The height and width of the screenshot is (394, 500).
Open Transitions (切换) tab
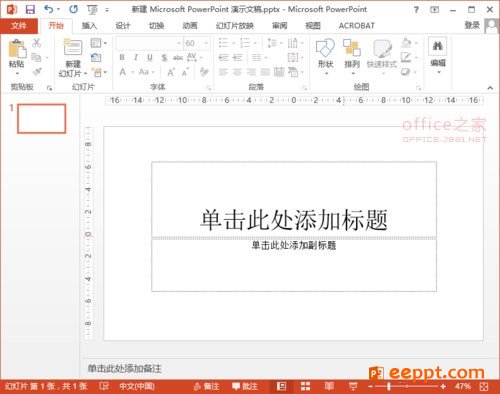pos(156,25)
